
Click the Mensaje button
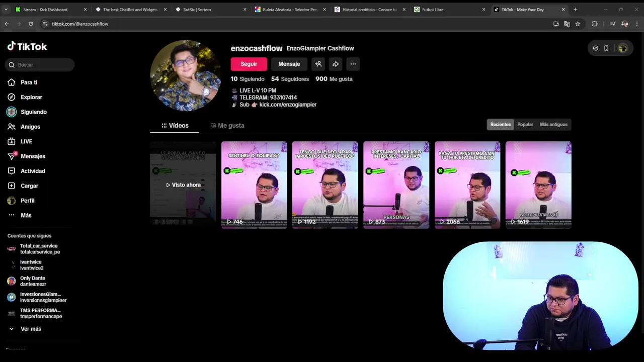click(x=289, y=64)
